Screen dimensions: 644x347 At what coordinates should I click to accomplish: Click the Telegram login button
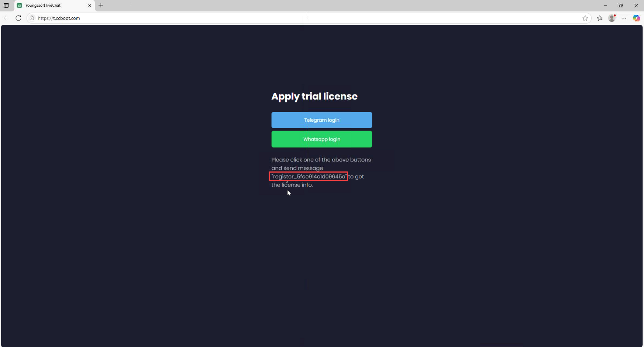[x=321, y=120]
